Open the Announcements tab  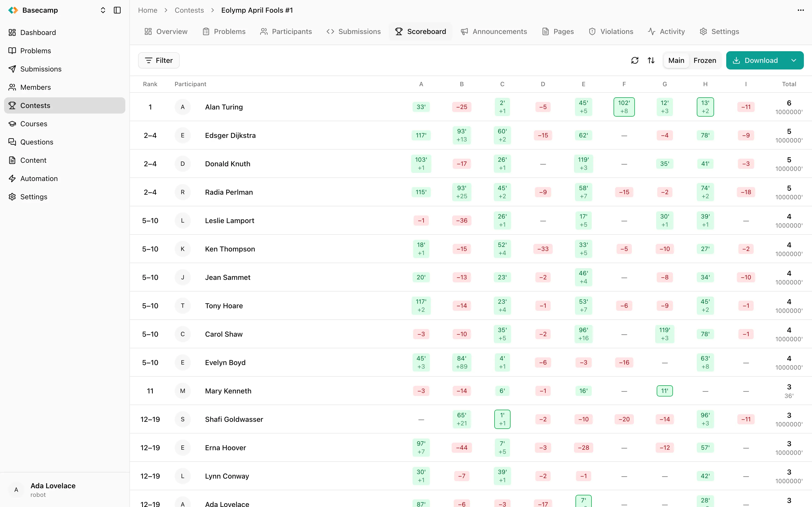pyautogui.click(x=494, y=31)
